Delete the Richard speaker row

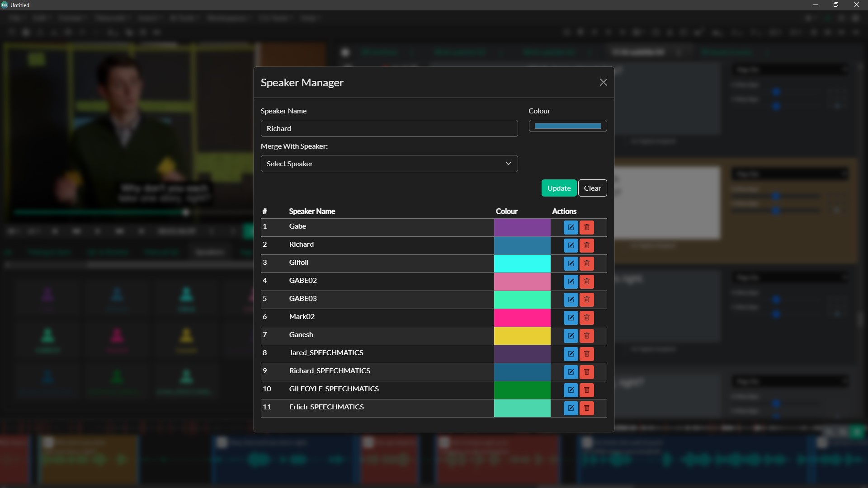[x=587, y=245]
